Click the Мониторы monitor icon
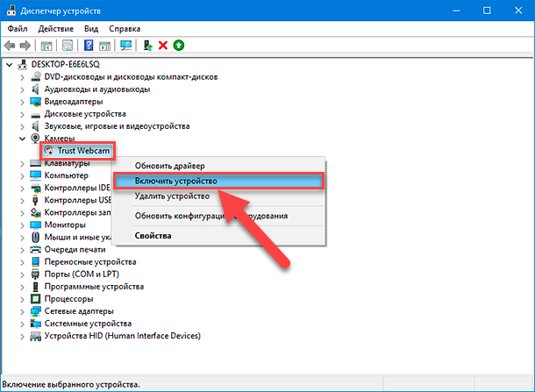Screen dimensions: 535x392 pos(35,225)
